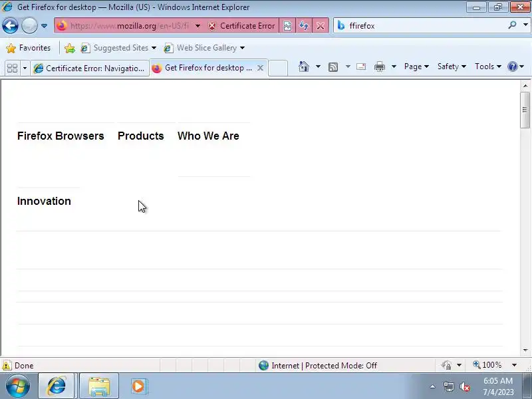Open the Safety menu

point(452,66)
